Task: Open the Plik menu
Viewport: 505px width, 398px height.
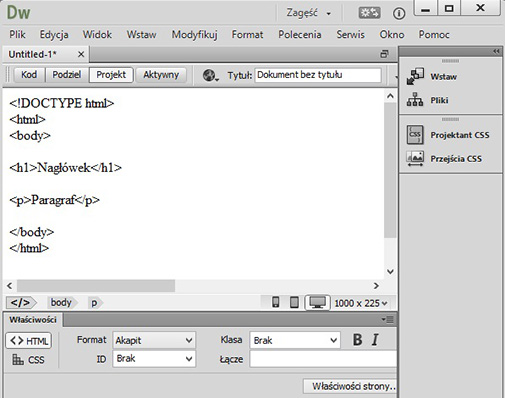Action: (17, 35)
